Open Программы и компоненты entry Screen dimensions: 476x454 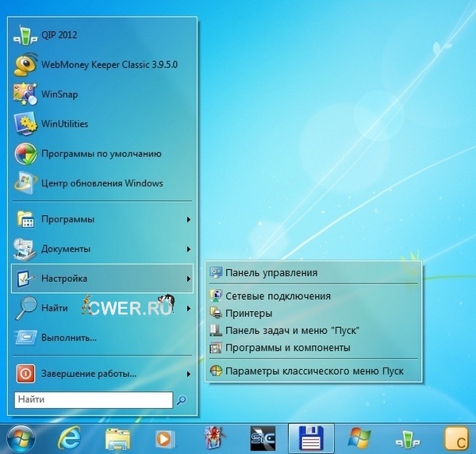(288, 348)
